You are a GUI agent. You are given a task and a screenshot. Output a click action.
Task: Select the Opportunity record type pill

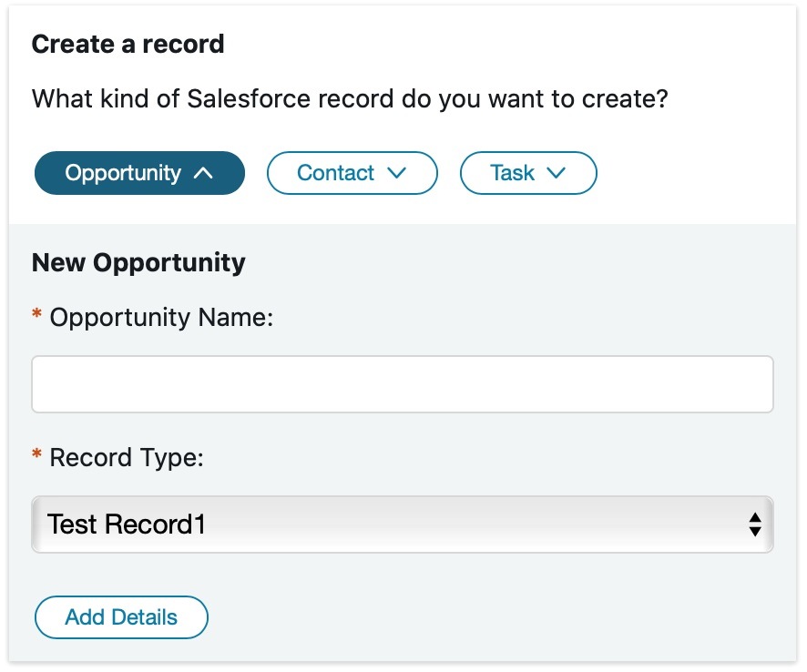click(139, 172)
